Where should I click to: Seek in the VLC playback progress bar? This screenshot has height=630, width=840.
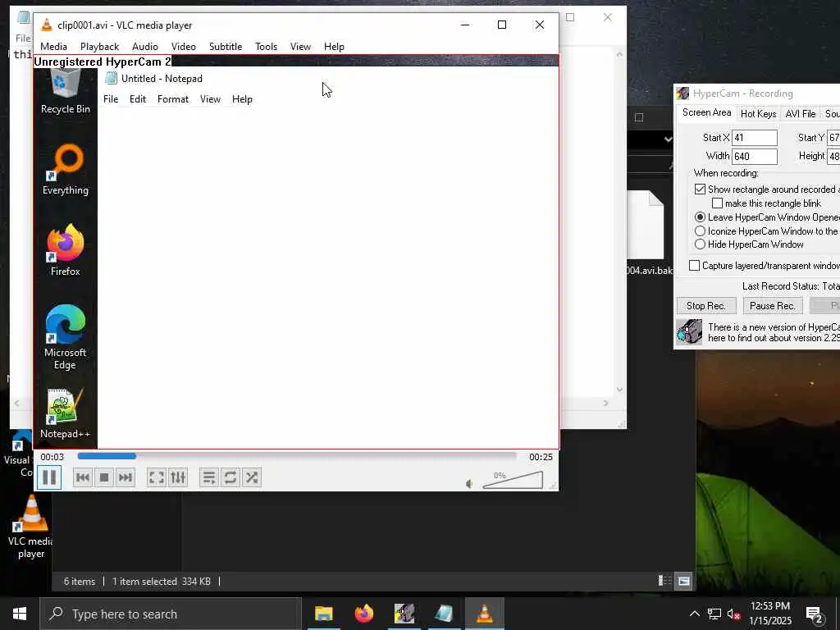click(x=297, y=456)
